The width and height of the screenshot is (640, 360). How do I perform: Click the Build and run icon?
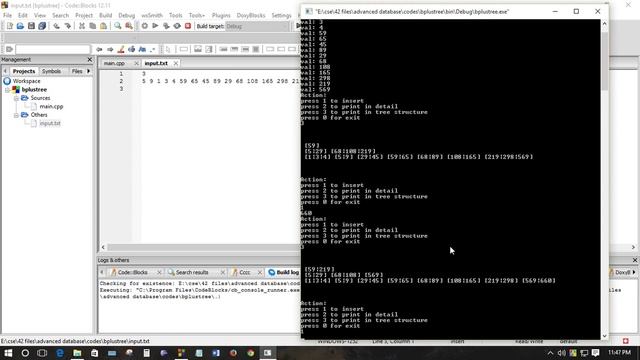pyautogui.click(x=166, y=26)
